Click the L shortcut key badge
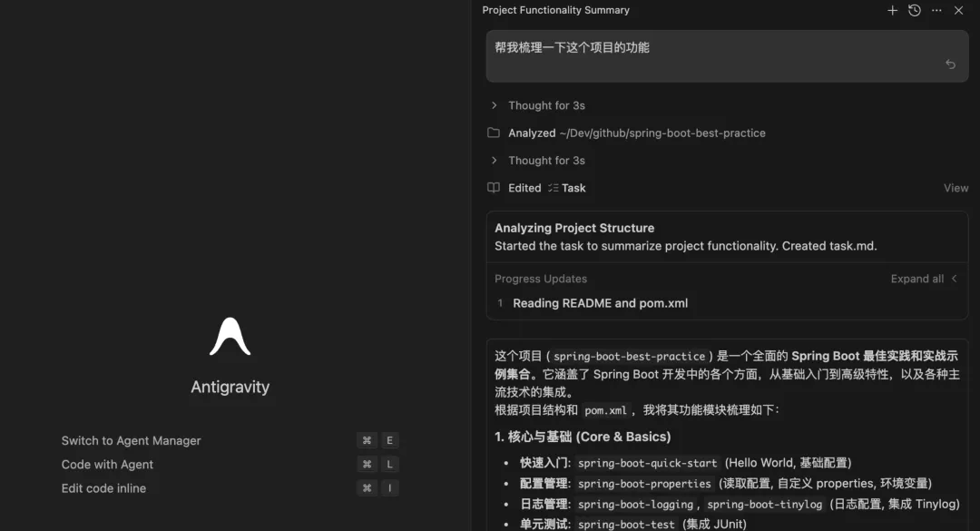The width and height of the screenshot is (980, 531). 389,464
